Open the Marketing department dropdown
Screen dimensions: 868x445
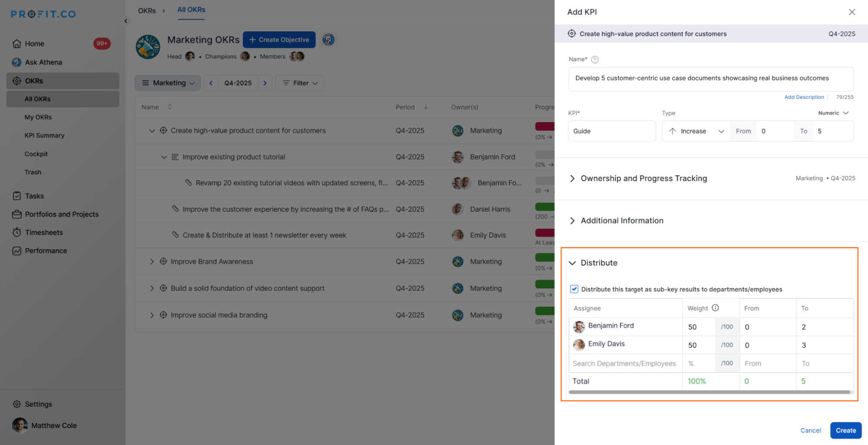[168, 83]
